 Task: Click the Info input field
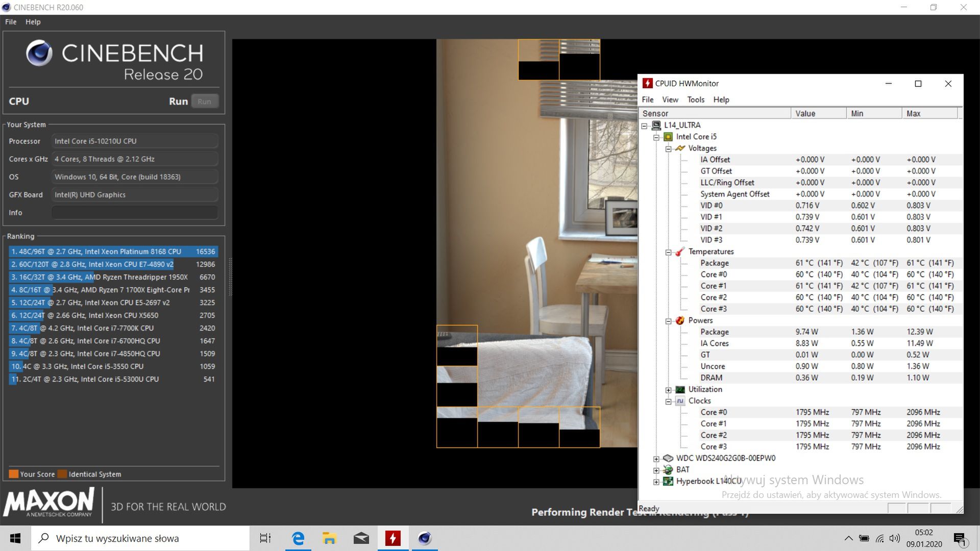135,213
